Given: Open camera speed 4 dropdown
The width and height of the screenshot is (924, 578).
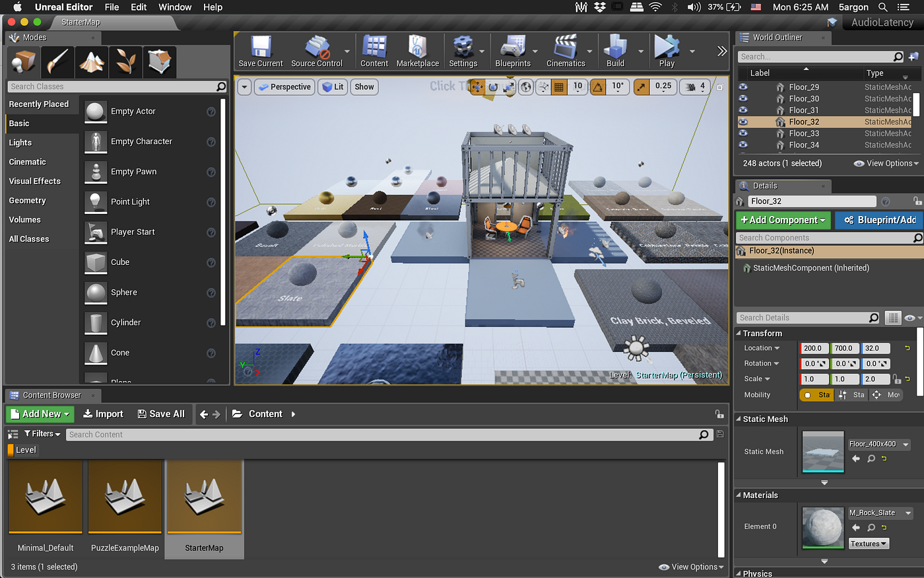Looking at the screenshot, I should click(x=696, y=87).
